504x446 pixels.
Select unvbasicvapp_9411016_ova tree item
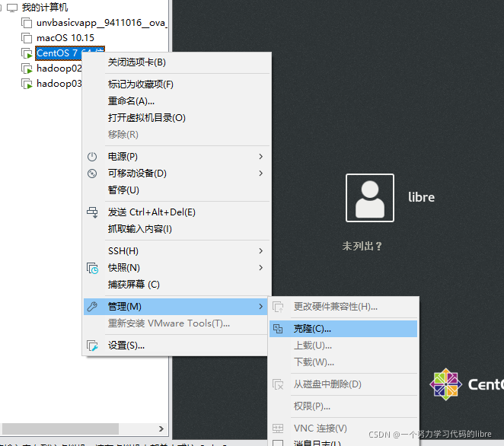pos(102,23)
